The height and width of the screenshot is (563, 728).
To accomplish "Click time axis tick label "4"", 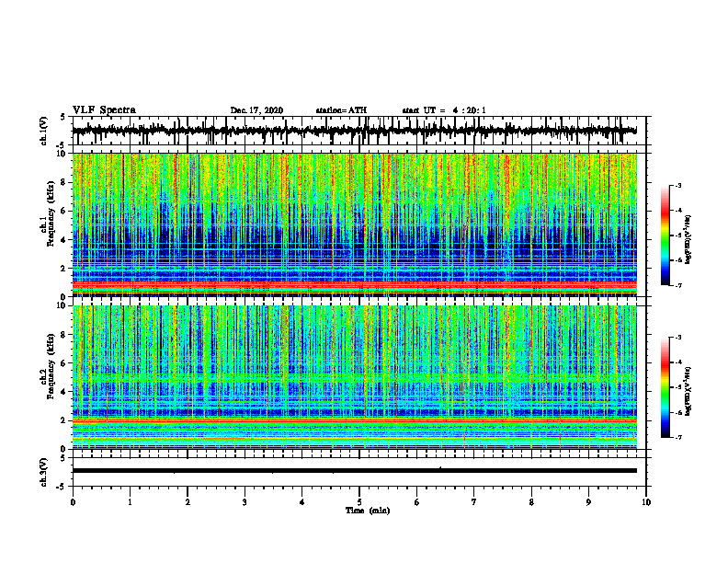I will pos(302,502).
